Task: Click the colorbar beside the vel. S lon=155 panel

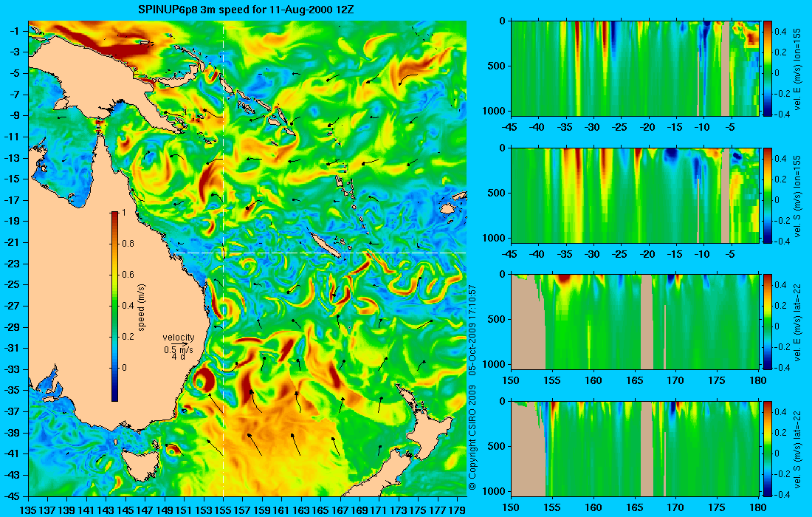Action: pos(768,195)
